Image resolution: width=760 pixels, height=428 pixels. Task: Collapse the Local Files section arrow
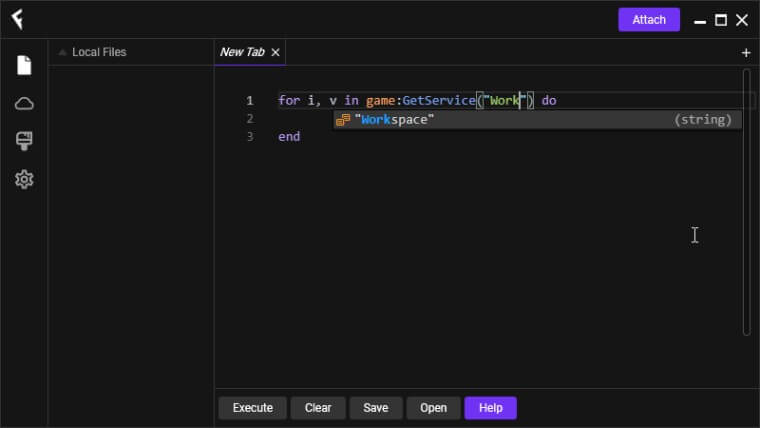pyautogui.click(x=62, y=52)
